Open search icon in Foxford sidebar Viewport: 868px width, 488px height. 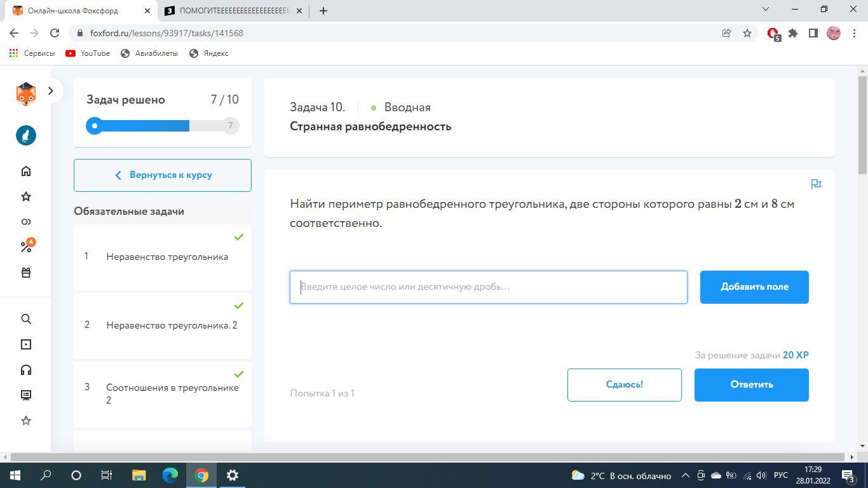pyautogui.click(x=26, y=319)
